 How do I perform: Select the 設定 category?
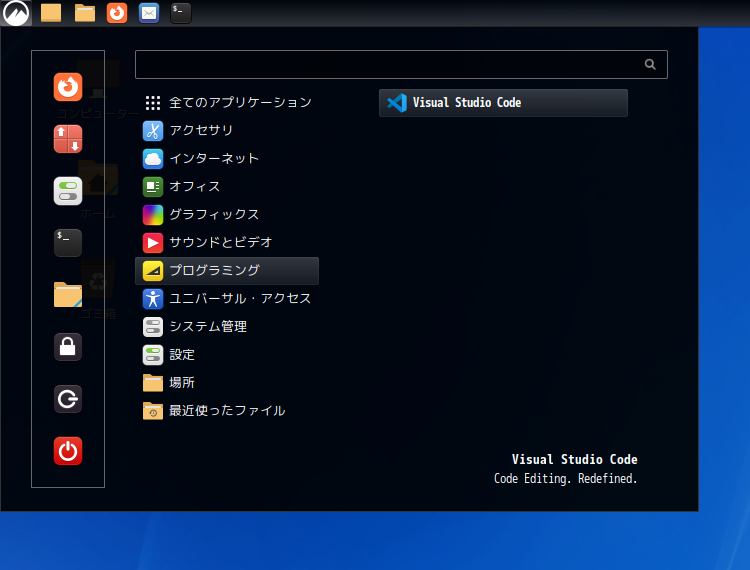pyautogui.click(x=227, y=355)
